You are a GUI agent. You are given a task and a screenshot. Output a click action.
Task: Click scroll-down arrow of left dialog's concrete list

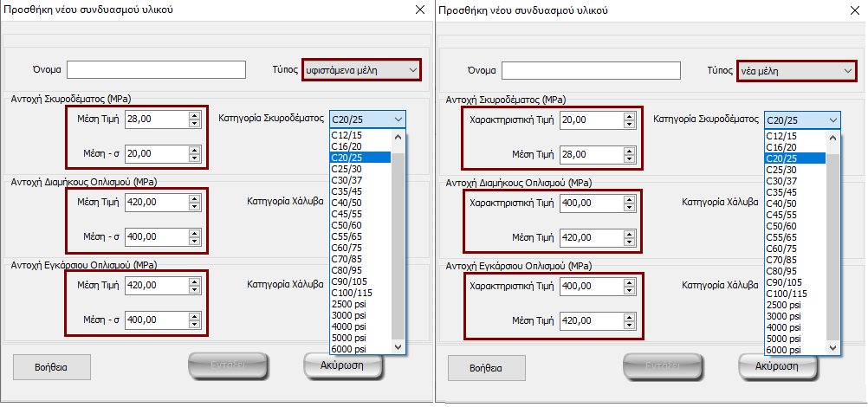[x=398, y=347]
